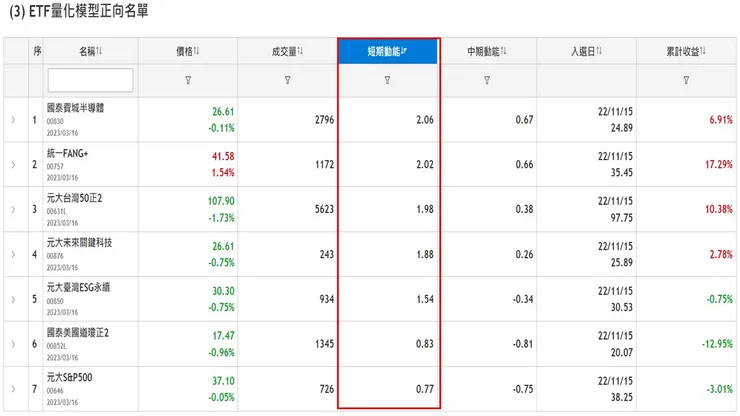Click volume value 5623
Image resolution: width=740 pixels, height=416 pixels.
click(324, 209)
